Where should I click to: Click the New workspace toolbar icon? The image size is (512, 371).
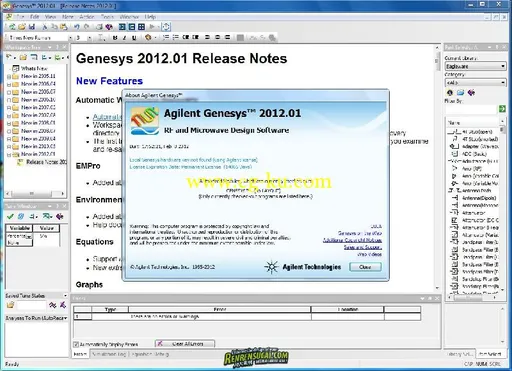[x=12, y=27]
